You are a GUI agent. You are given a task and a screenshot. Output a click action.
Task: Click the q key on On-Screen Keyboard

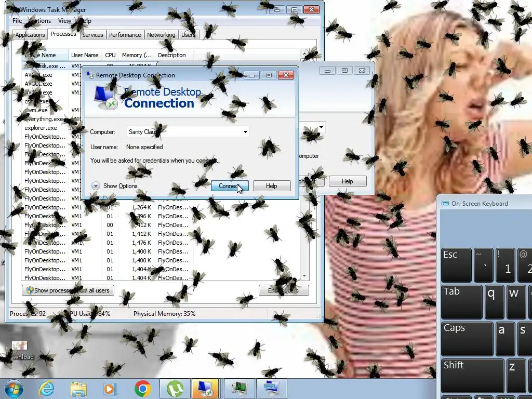point(495,302)
